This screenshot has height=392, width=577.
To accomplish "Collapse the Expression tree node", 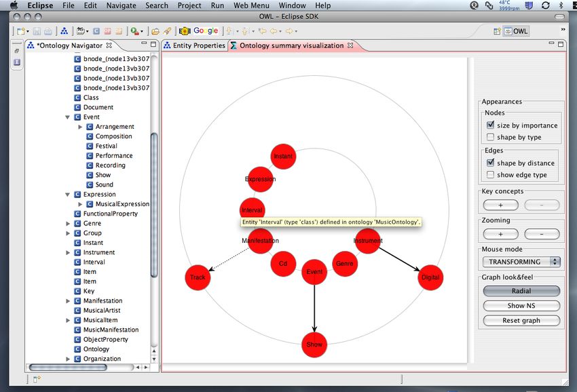I will click(67, 195).
